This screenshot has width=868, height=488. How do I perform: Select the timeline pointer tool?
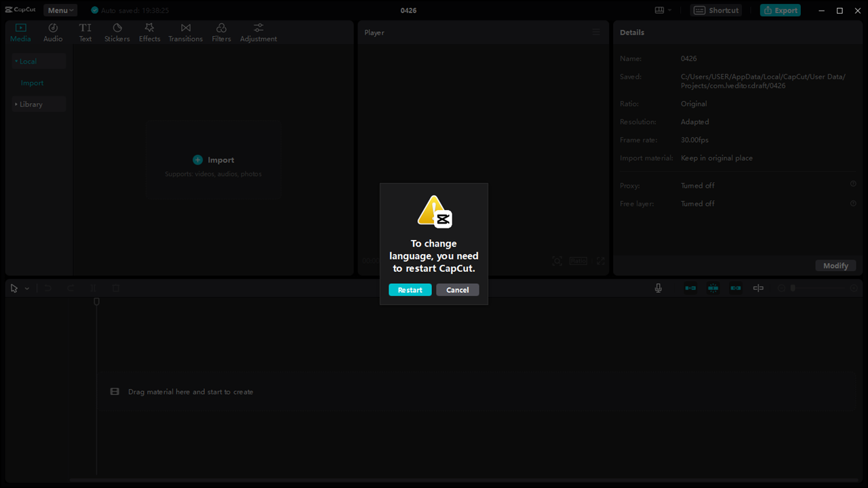(x=14, y=288)
